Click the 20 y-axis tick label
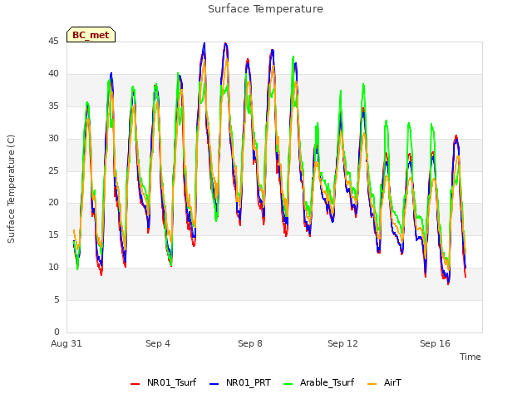The image size is (532, 399). click(x=53, y=203)
